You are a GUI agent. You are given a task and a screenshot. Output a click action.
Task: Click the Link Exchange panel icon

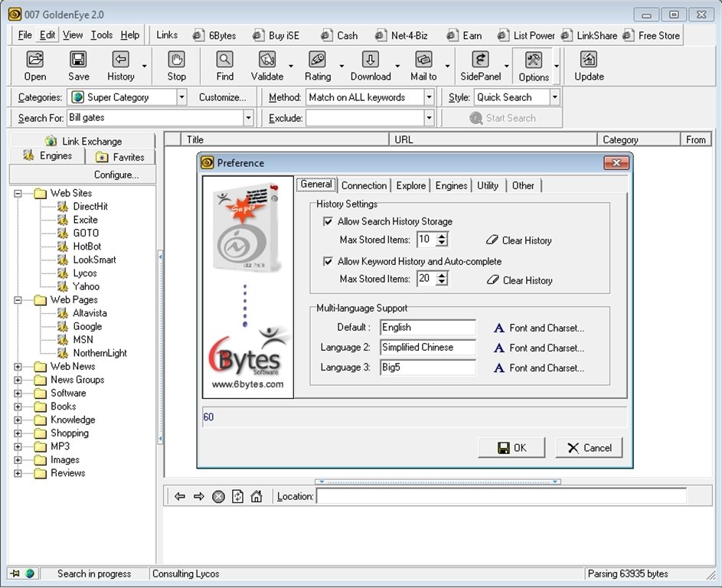pos(51,141)
